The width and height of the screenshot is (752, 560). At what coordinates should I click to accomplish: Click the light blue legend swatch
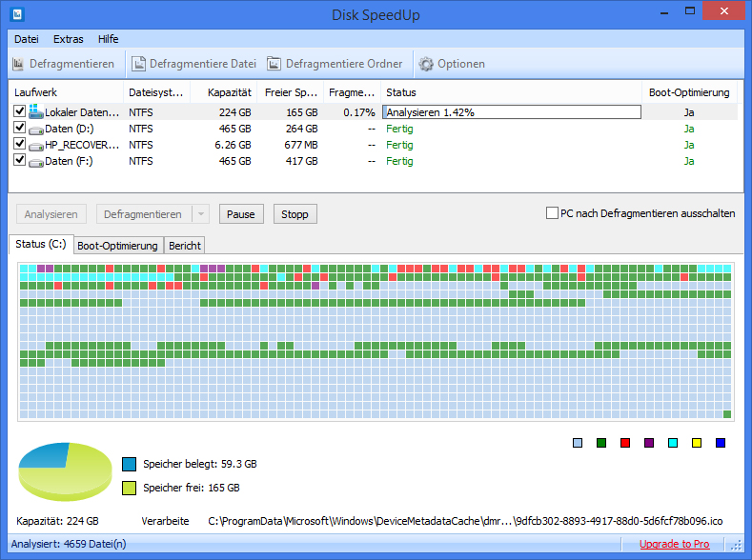point(578,443)
